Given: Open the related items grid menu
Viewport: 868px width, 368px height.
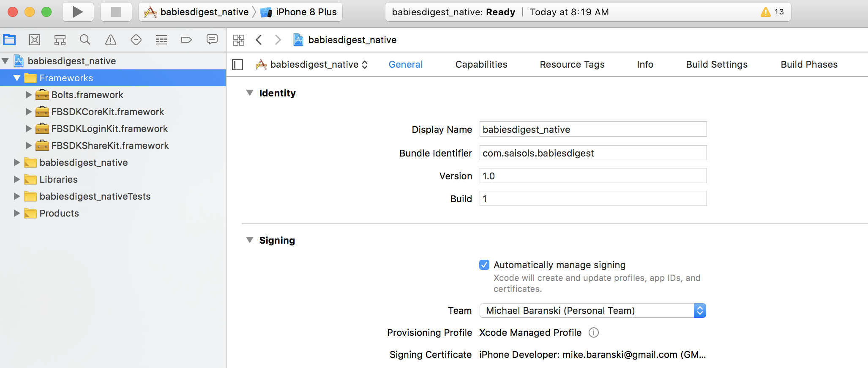Looking at the screenshot, I should tap(239, 40).
